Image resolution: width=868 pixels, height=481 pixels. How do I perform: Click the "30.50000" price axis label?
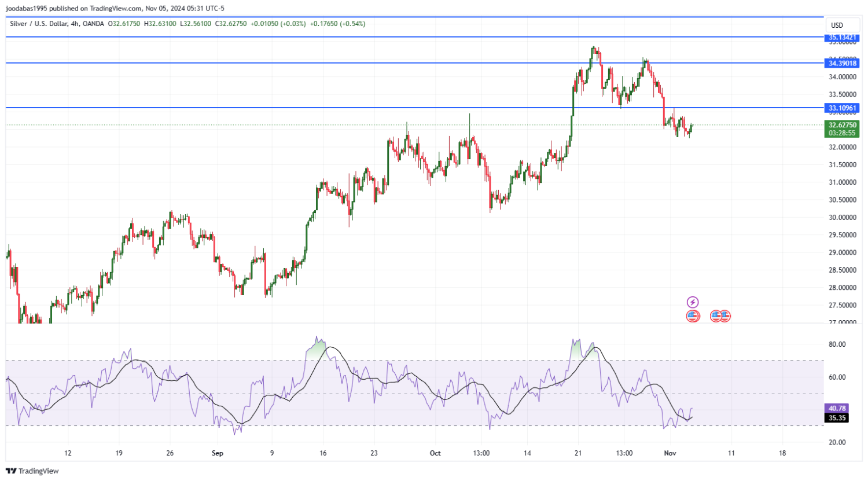click(843, 200)
